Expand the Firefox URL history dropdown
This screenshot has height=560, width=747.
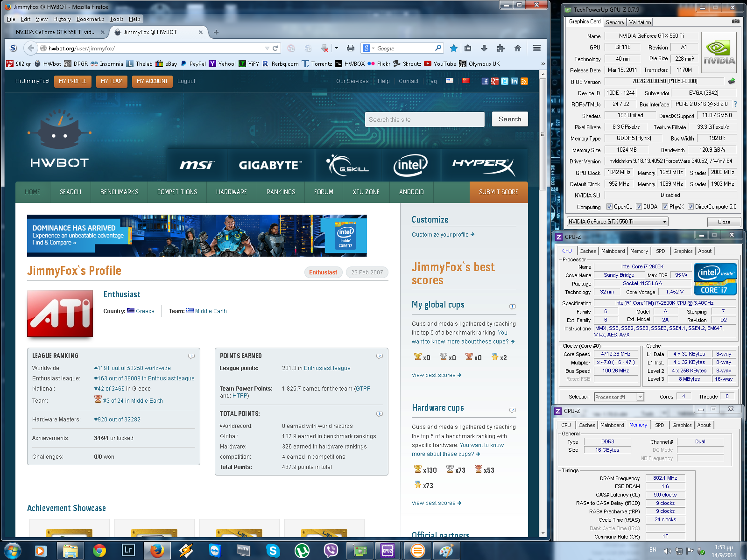[x=267, y=48]
